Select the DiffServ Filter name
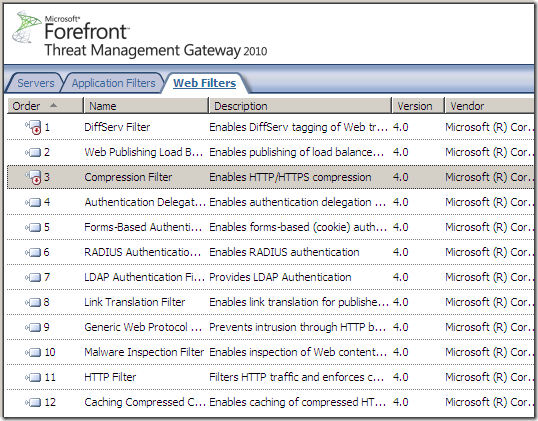The height and width of the screenshot is (421, 538). 117,127
